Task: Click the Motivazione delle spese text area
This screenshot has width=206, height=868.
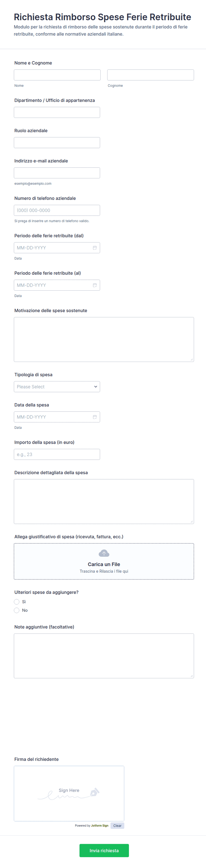Action: coord(104,339)
